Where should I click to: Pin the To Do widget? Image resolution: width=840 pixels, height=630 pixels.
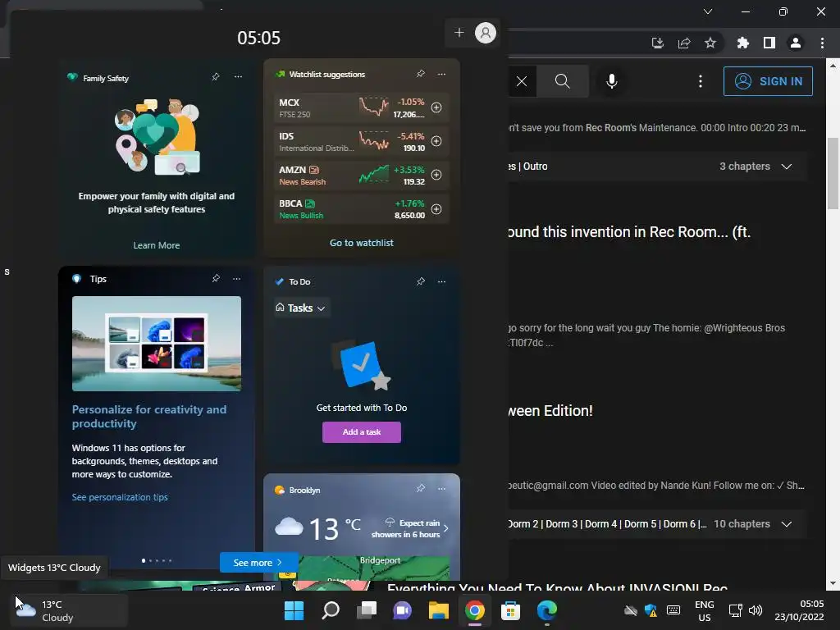point(421,281)
